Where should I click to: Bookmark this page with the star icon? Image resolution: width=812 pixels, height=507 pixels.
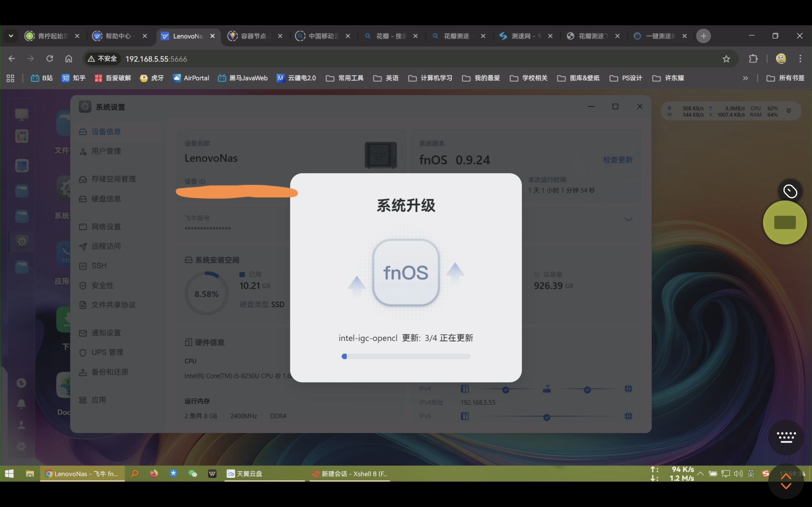click(x=726, y=59)
